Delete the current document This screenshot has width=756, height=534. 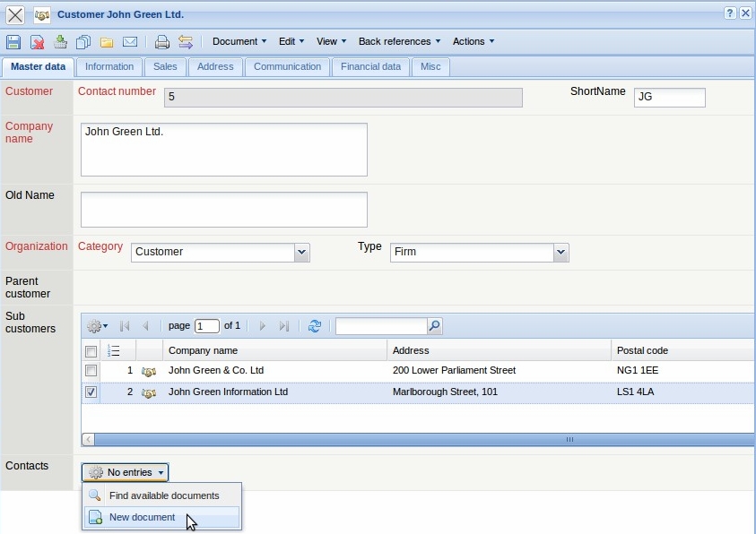pyautogui.click(x=37, y=41)
